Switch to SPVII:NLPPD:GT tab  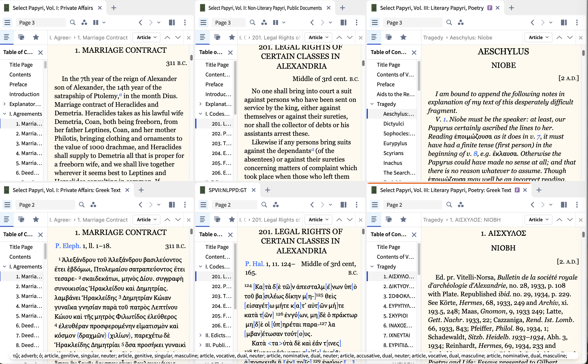pos(227,190)
